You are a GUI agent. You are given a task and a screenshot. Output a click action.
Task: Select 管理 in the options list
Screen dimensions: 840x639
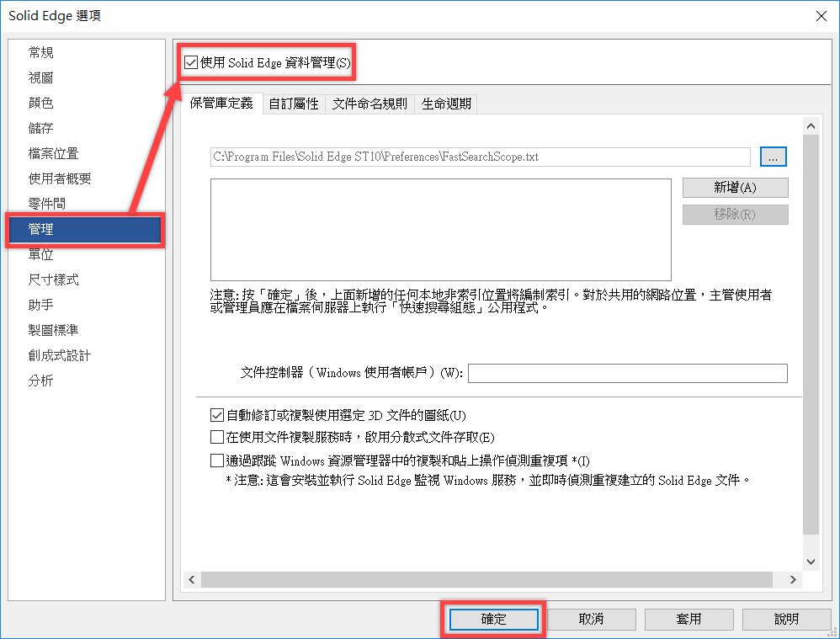coord(85,230)
